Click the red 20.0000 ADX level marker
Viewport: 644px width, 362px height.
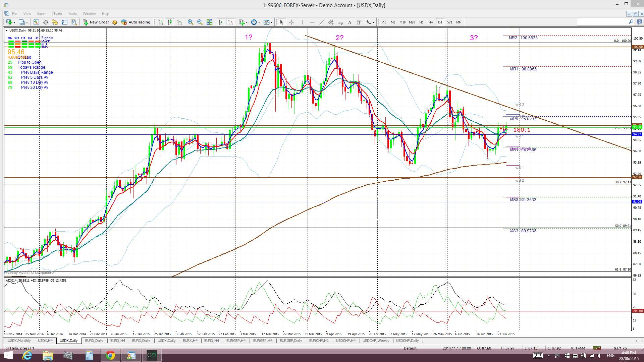click(x=638, y=311)
